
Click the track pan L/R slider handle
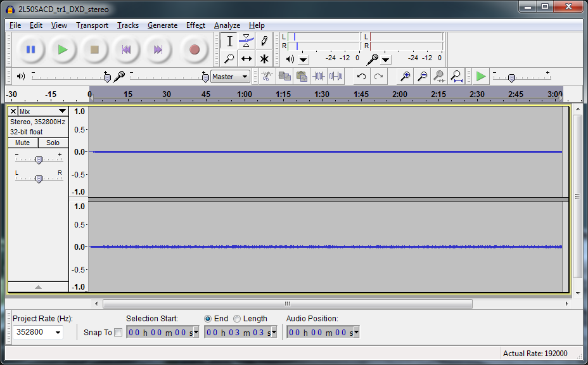(x=39, y=179)
